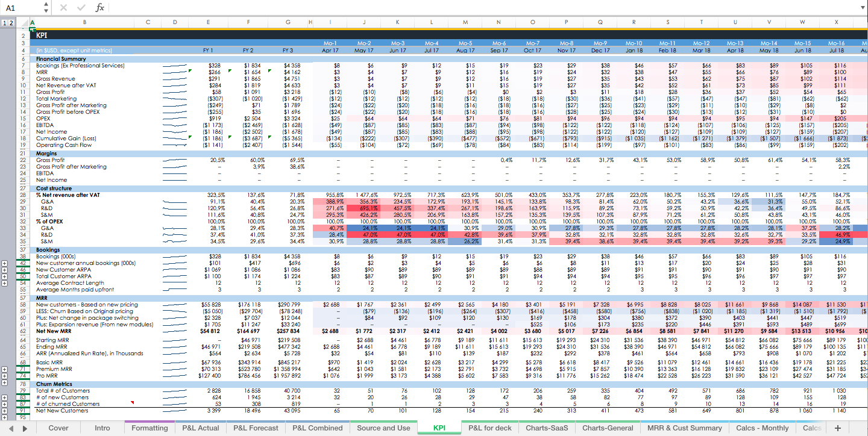Open the Calcs - Monthly tab

[x=763, y=428]
